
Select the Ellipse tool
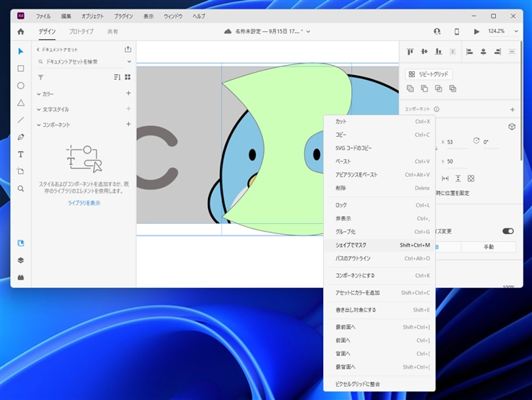point(20,85)
